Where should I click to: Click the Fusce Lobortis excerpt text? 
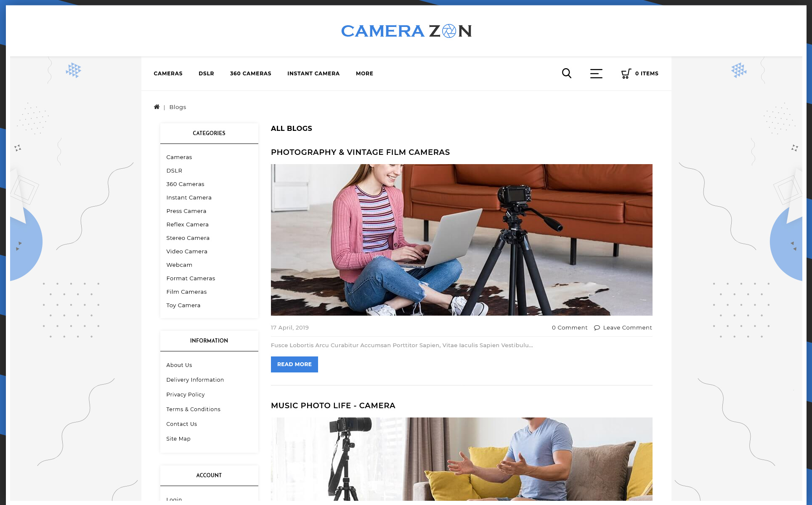tap(402, 346)
